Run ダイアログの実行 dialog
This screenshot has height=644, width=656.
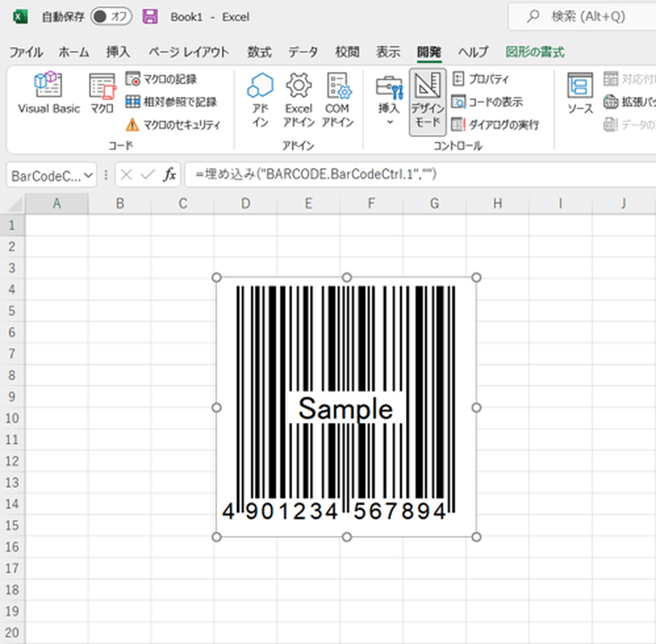pos(495,125)
